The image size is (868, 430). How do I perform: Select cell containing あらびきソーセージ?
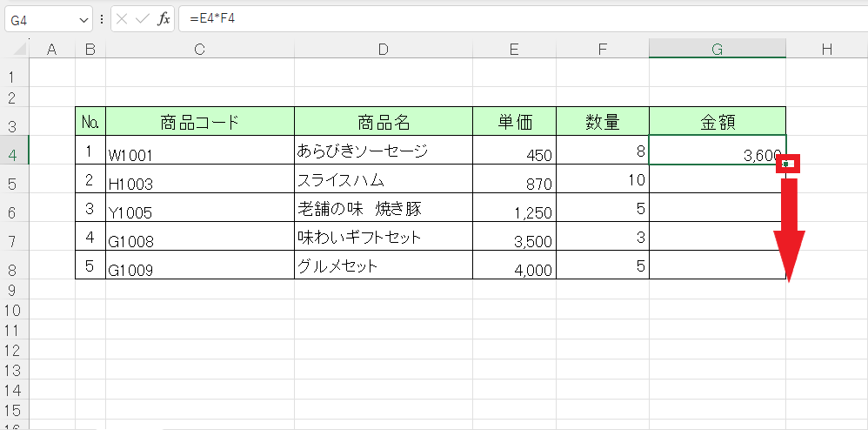pos(383,151)
